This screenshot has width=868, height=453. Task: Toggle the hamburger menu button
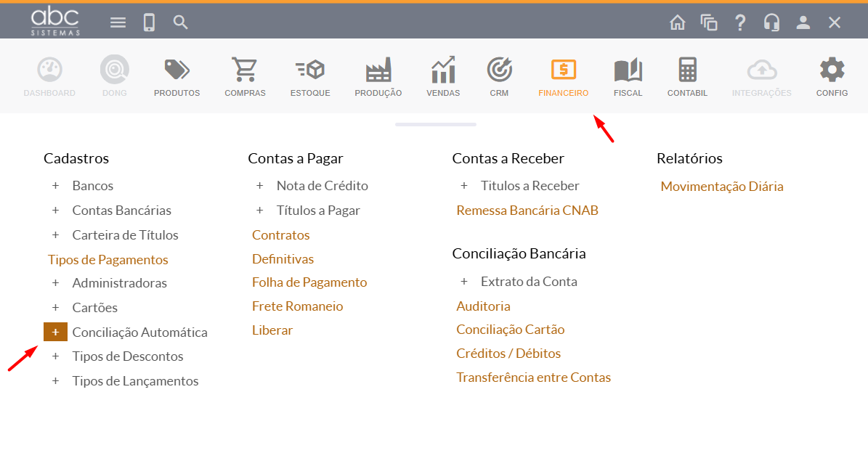118,23
